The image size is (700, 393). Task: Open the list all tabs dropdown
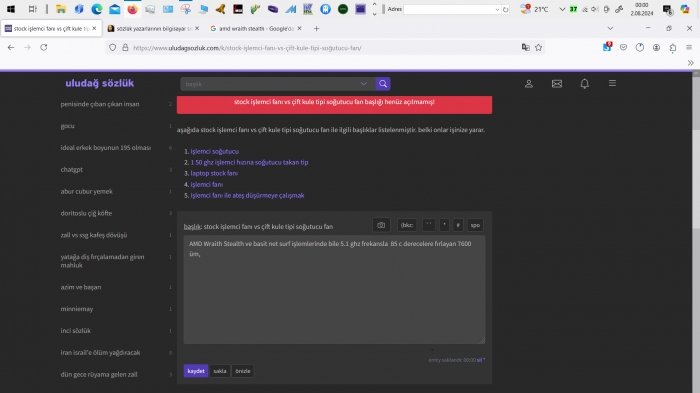610,28
